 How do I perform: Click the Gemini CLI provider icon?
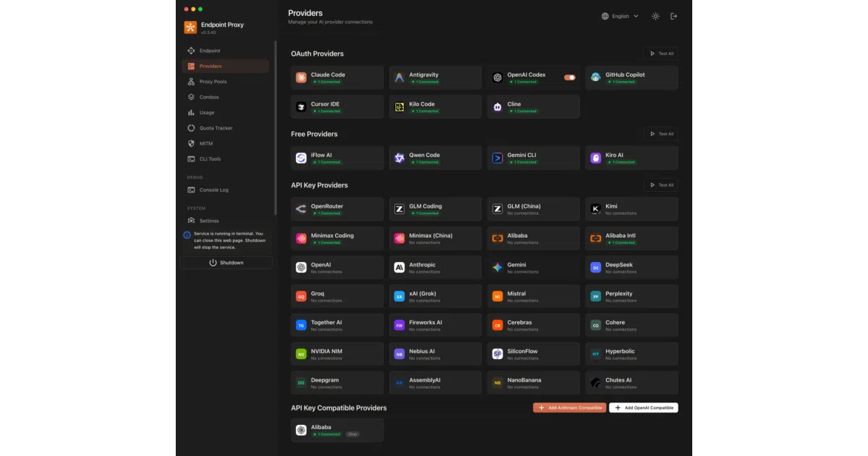[x=498, y=158]
